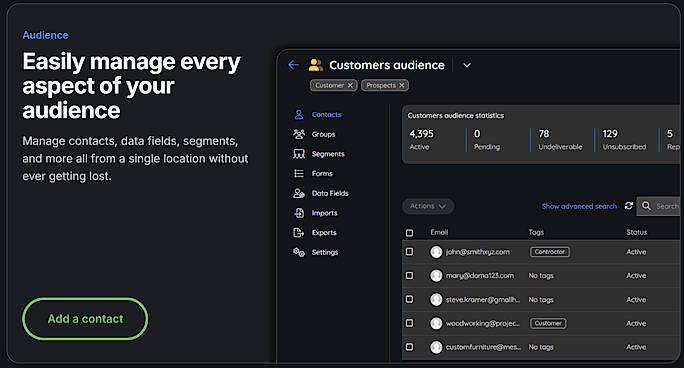Open the steve.kramer@gmail email entry
Viewport: 684px width, 368px height.
(482, 300)
